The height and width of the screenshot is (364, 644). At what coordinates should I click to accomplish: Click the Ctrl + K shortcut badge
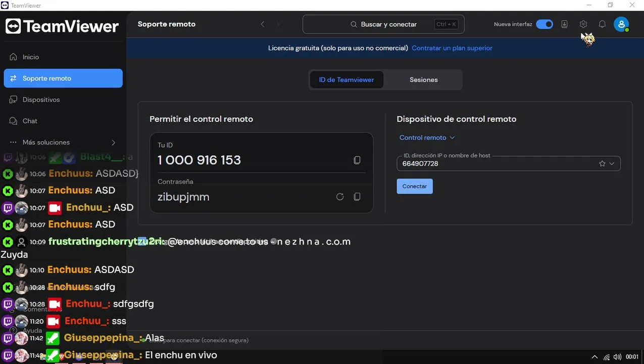click(x=446, y=24)
